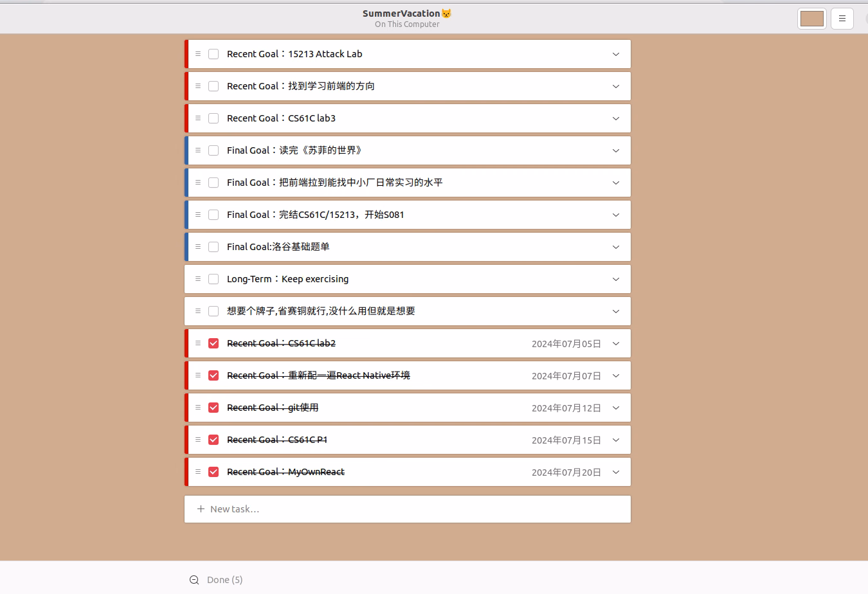Uncheck completed CS61C P1 task
This screenshot has width=868, height=594.
coord(213,440)
